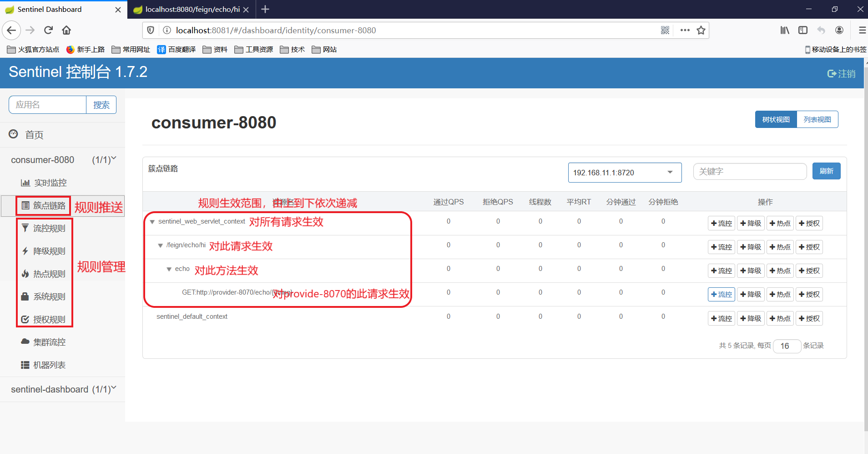868x454 pixels.
Task: Open the 常用网址 bookmark folder
Action: click(131, 49)
